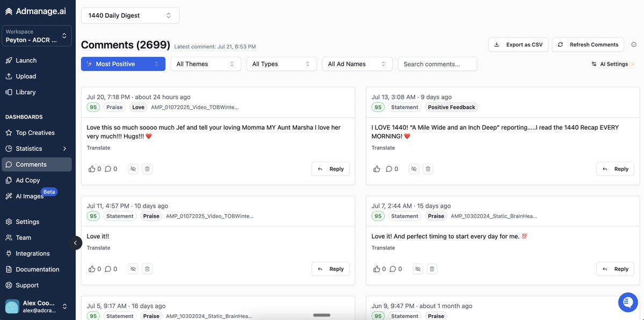Like the I LOVE 1440 comment

(x=377, y=169)
